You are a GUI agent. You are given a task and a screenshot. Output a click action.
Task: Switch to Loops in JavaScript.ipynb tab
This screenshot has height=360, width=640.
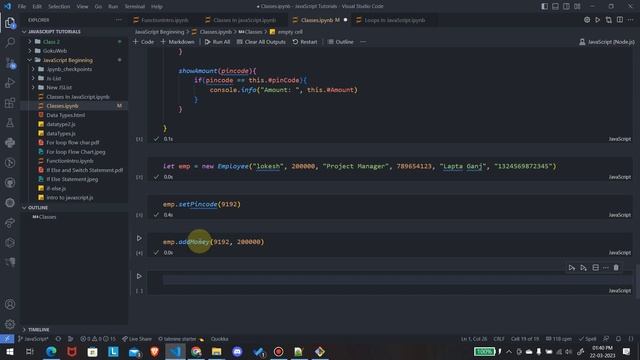[x=394, y=20]
